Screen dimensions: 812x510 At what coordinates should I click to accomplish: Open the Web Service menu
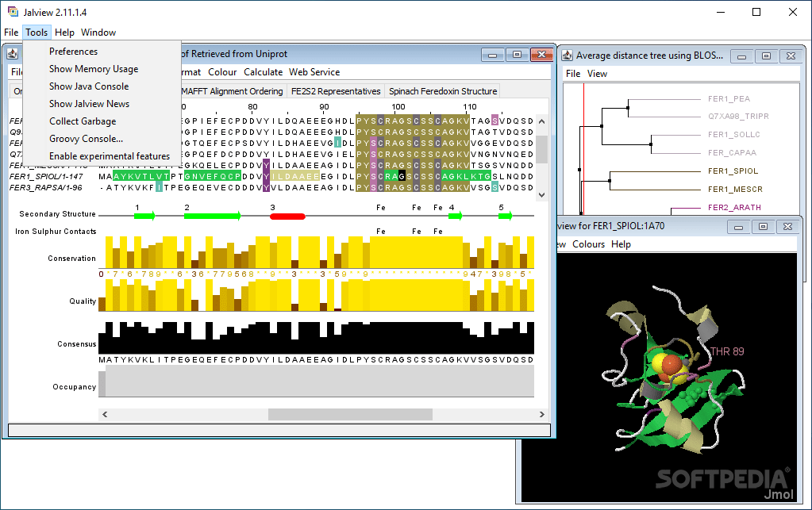(314, 72)
